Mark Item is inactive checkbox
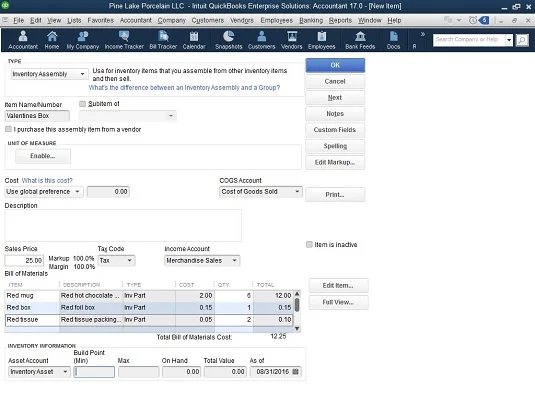This screenshot has width=535, height=401. click(309, 244)
